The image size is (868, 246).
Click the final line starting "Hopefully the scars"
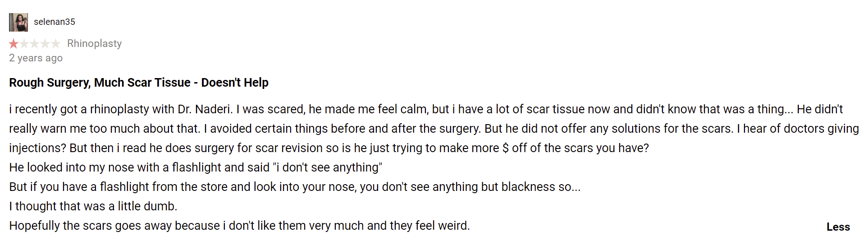point(239,226)
